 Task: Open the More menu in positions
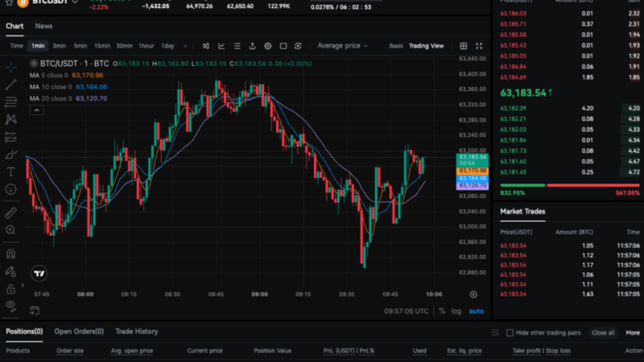(633, 333)
